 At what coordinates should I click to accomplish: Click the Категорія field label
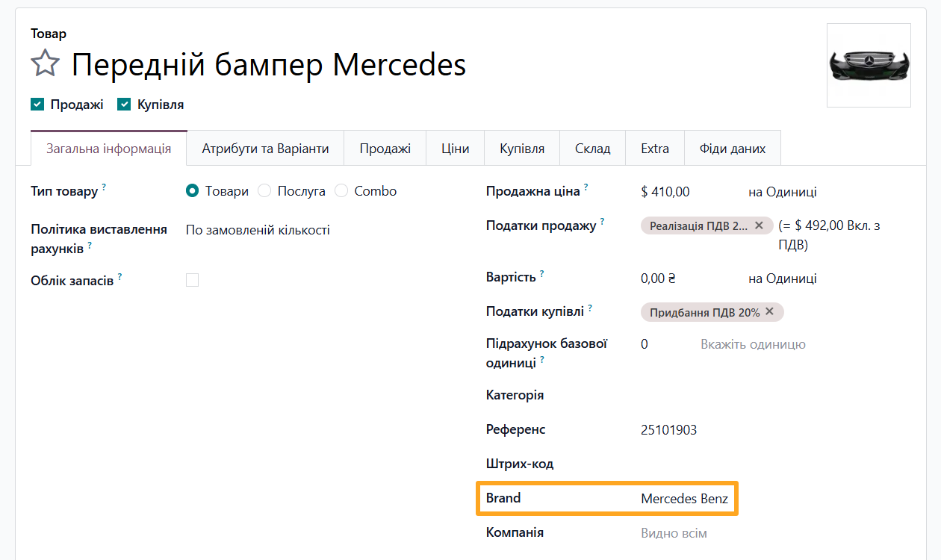click(x=515, y=395)
